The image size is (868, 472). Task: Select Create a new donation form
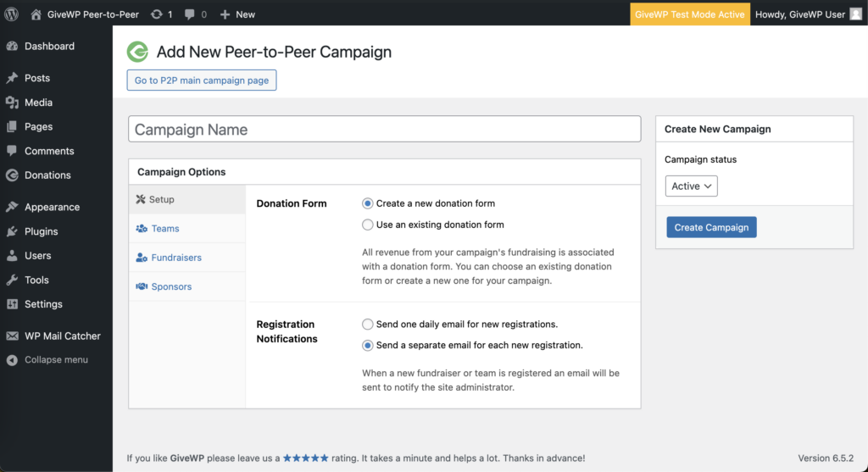click(x=368, y=203)
